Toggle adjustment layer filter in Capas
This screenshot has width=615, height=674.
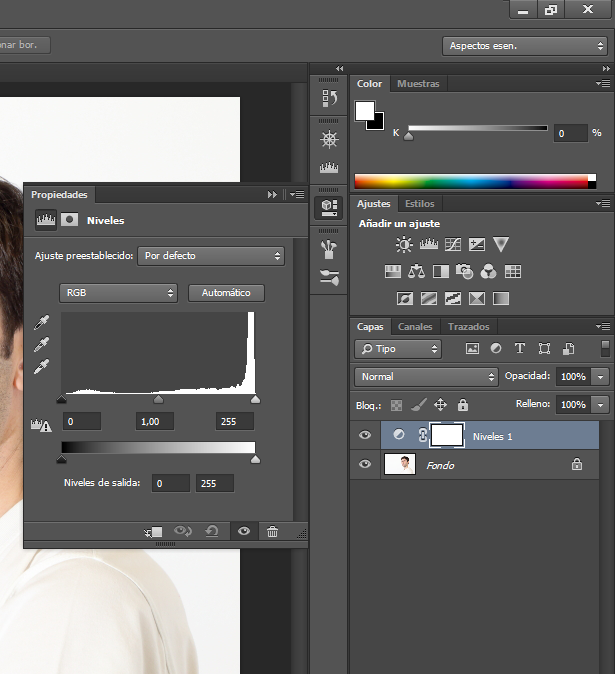496,349
